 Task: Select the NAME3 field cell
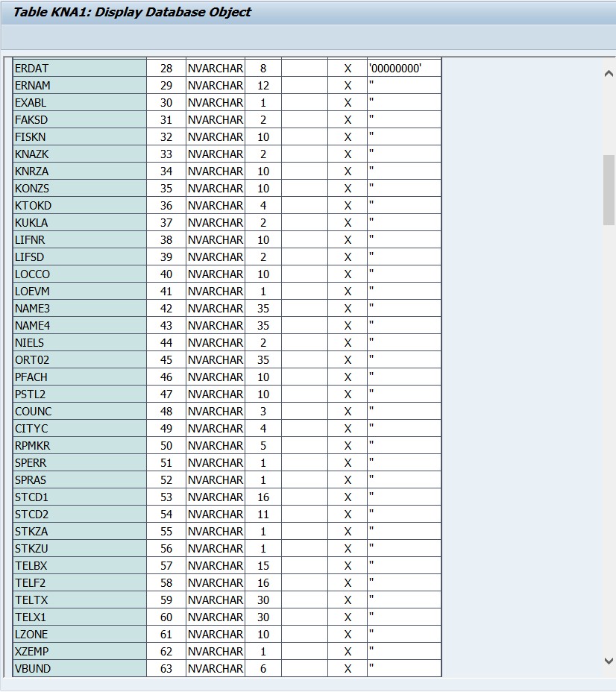pos(80,308)
